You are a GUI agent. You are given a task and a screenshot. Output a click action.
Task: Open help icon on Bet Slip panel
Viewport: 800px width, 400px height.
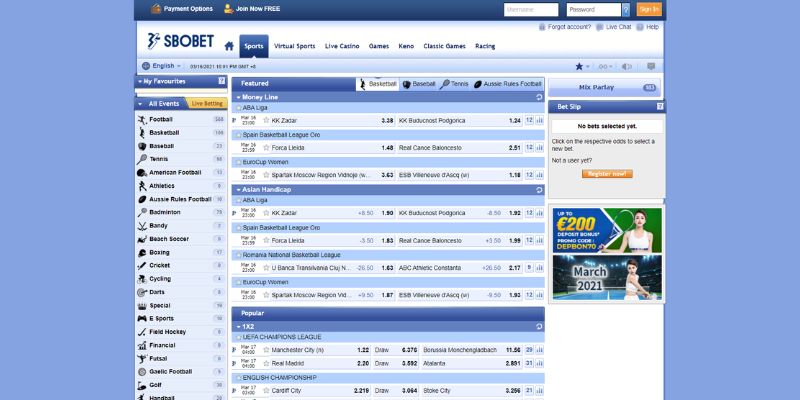click(x=660, y=106)
